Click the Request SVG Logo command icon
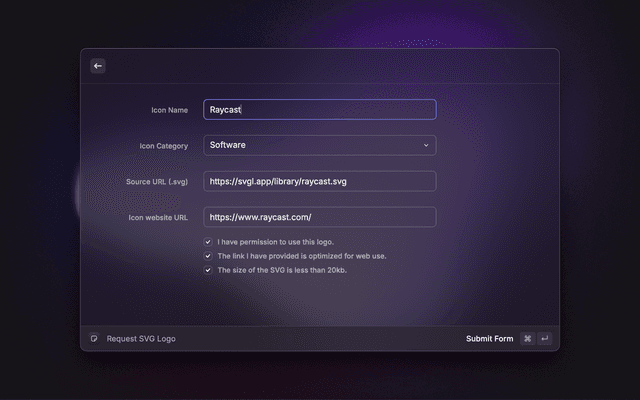Screen dimensions: 640x400 pos(94,339)
